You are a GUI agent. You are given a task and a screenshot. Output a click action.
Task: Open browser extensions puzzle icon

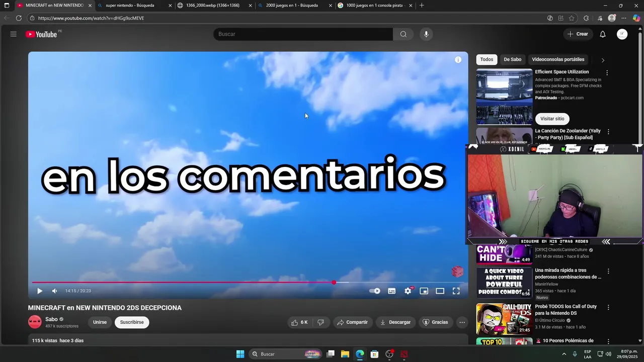click(586, 18)
